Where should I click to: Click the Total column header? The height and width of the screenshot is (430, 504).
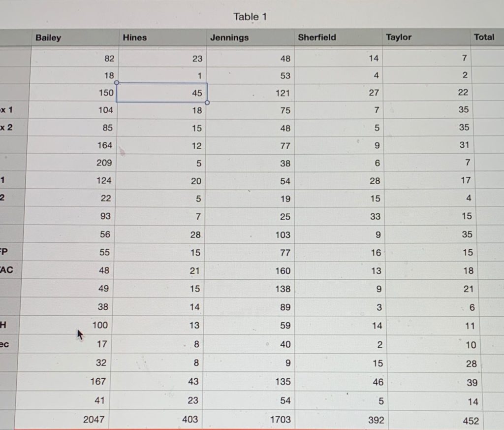coord(484,37)
